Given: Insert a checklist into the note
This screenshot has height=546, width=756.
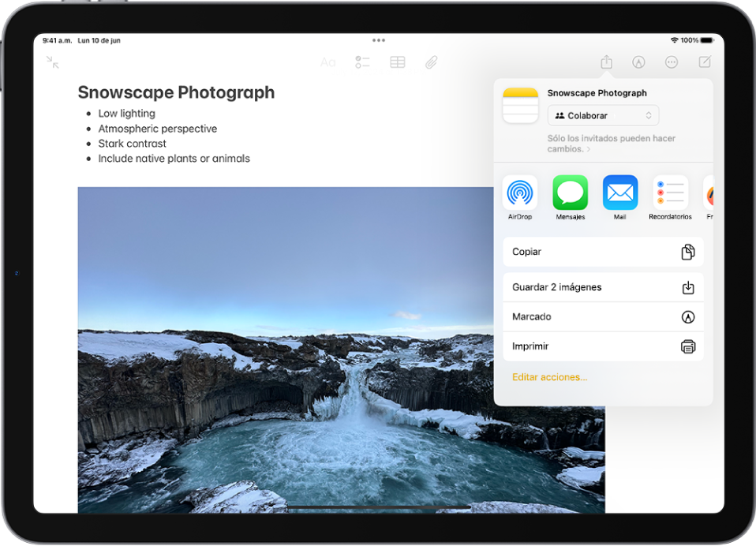Looking at the screenshot, I should (363, 62).
